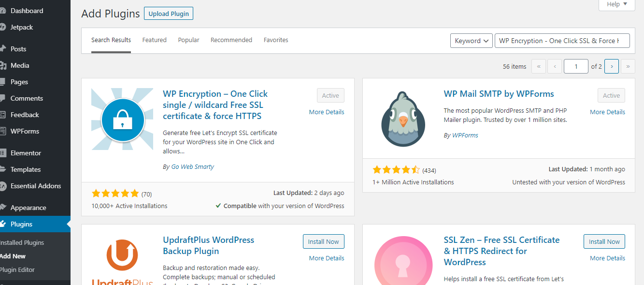The image size is (644, 285).
Task: Switch to the Favorites tab
Action: point(276,40)
